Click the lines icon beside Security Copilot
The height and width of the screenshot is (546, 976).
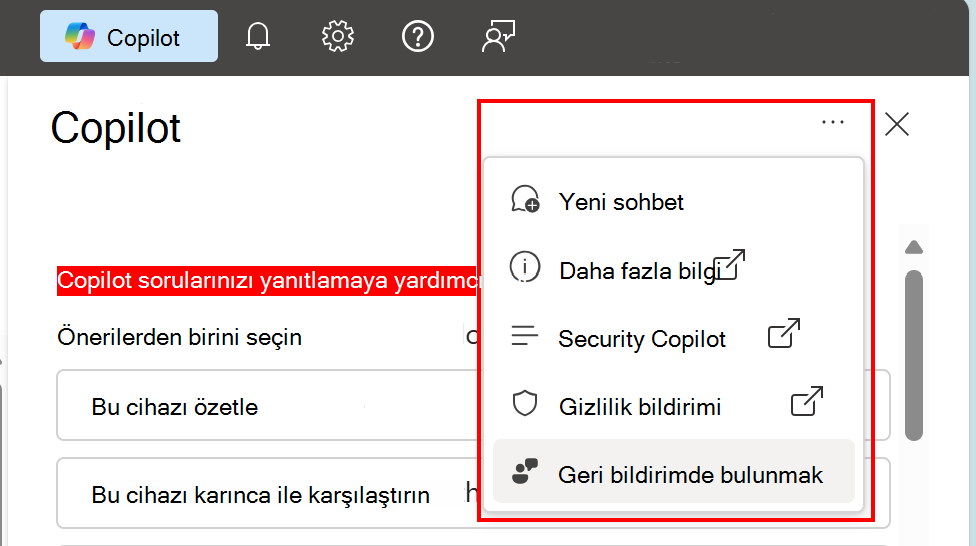pos(525,336)
